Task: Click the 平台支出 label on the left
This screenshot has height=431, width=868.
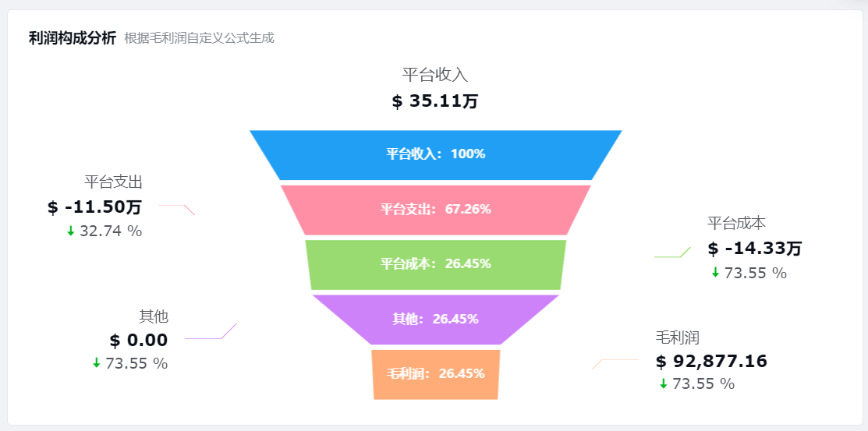Action: (x=114, y=182)
